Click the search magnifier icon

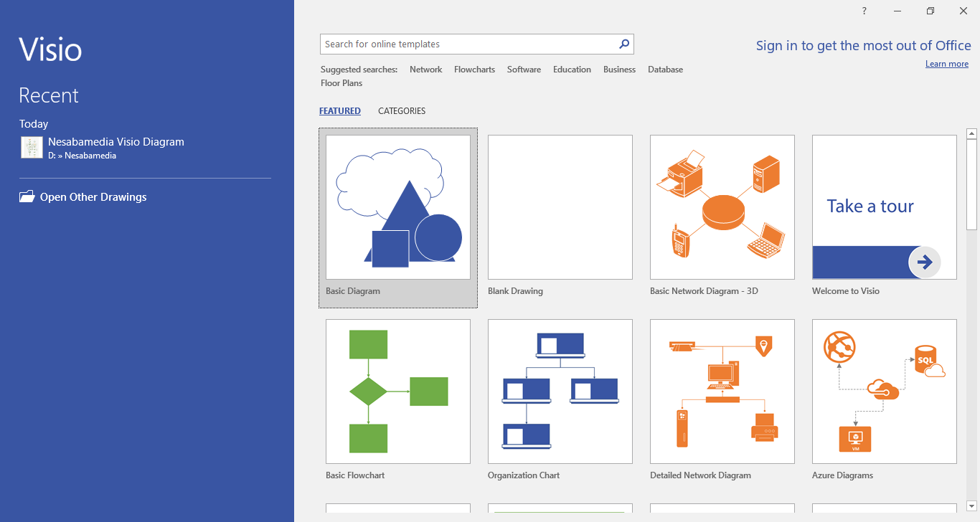coord(624,44)
